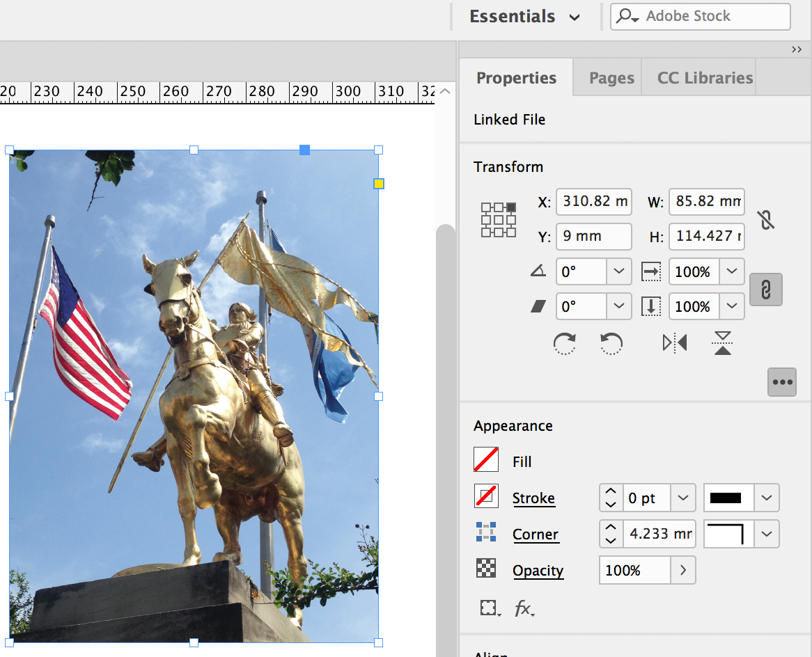Viewport: 812px width, 657px height.
Task: Click the stroke weight 0 pt field
Action: [x=647, y=498]
